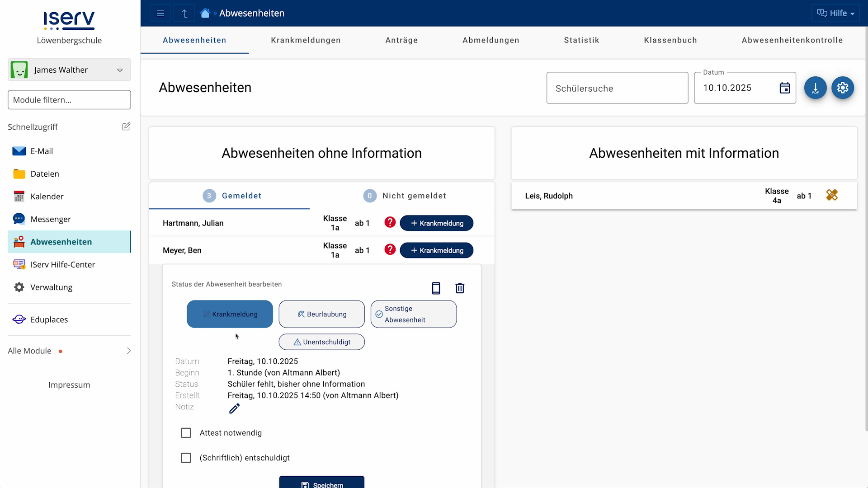Click the Schülersuche search field

617,88
